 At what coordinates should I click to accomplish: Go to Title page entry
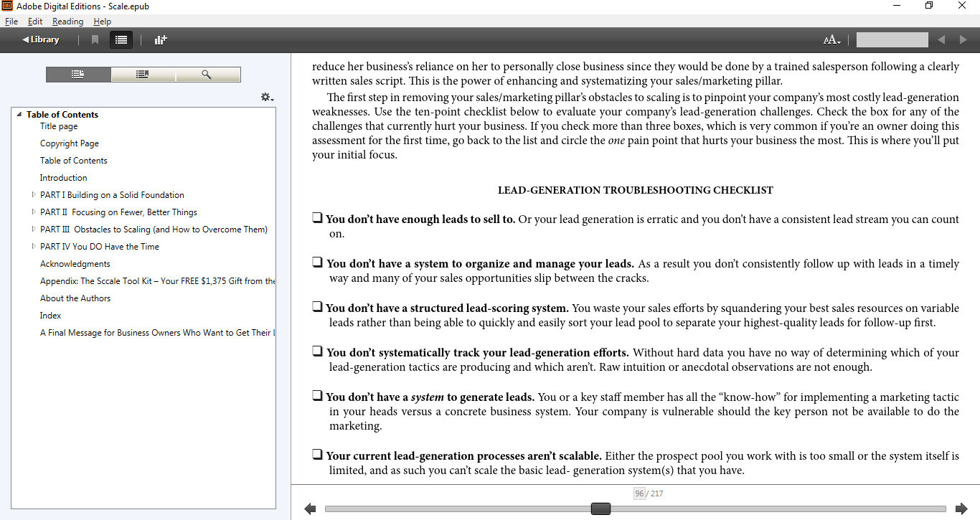click(59, 126)
